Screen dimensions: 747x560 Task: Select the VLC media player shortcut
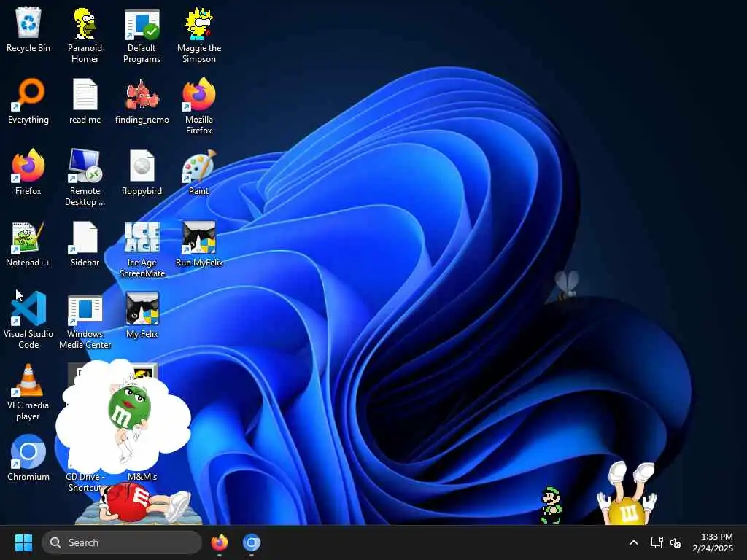click(x=28, y=392)
